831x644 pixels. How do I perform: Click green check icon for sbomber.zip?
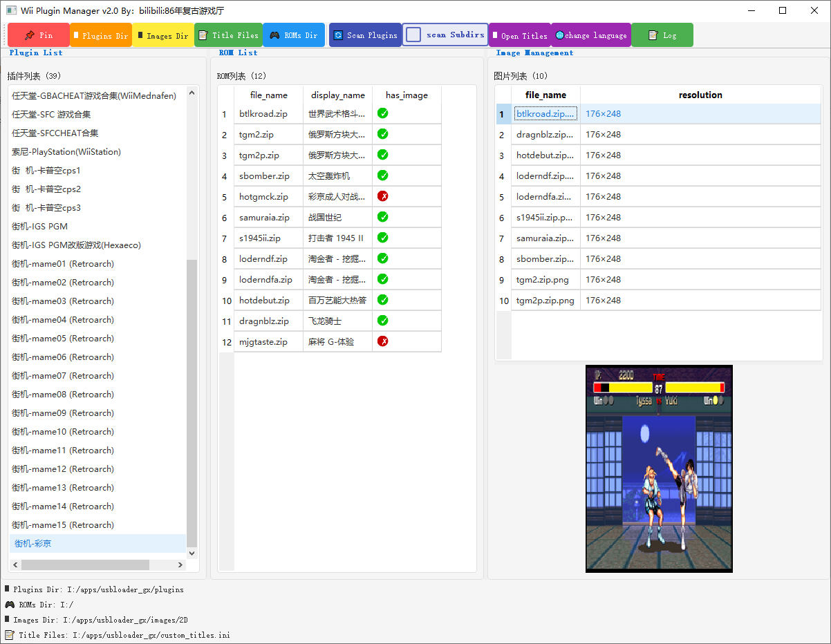(383, 176)
